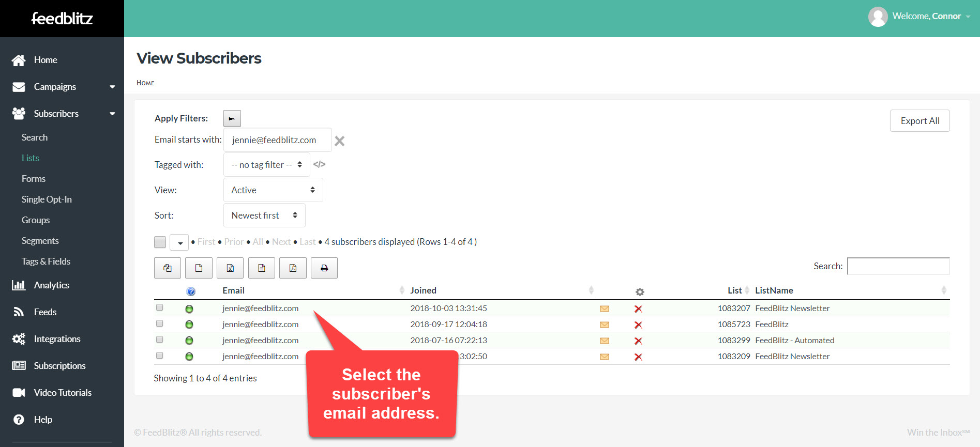Open Single Opt-In submenu item
The image size is (980, 447).
(47, 199)
